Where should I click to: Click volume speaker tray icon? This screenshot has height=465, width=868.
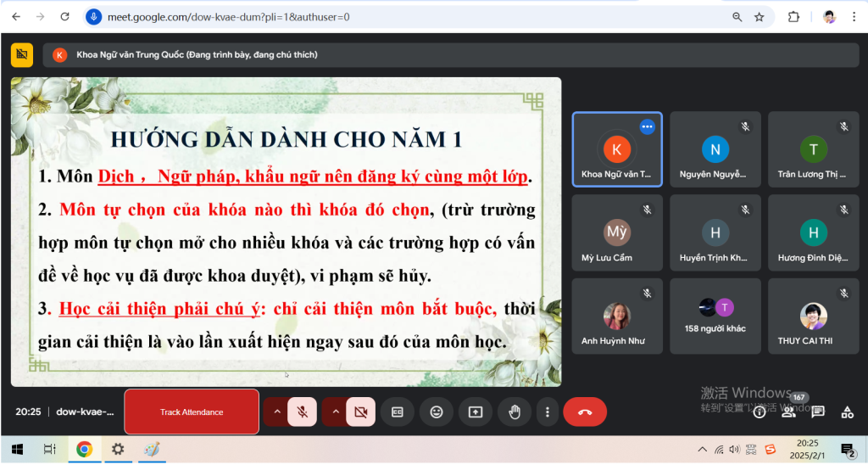[735, 450]
